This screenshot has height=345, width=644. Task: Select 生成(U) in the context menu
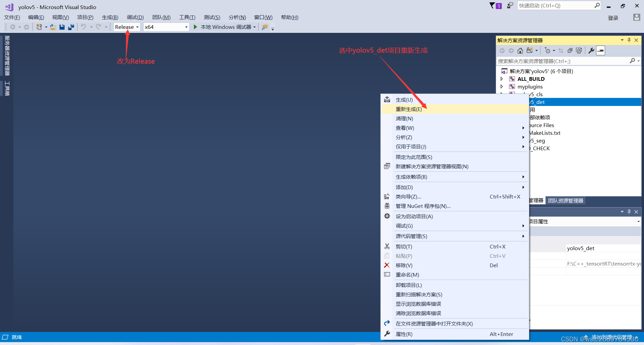click(x=454, y=100)
